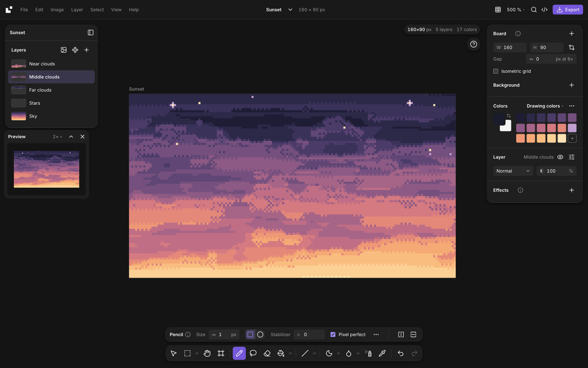The height and width of the screenshot is (368, 588).
Task: Expand selection tool options chevron
Action: (x=197, y=353)
